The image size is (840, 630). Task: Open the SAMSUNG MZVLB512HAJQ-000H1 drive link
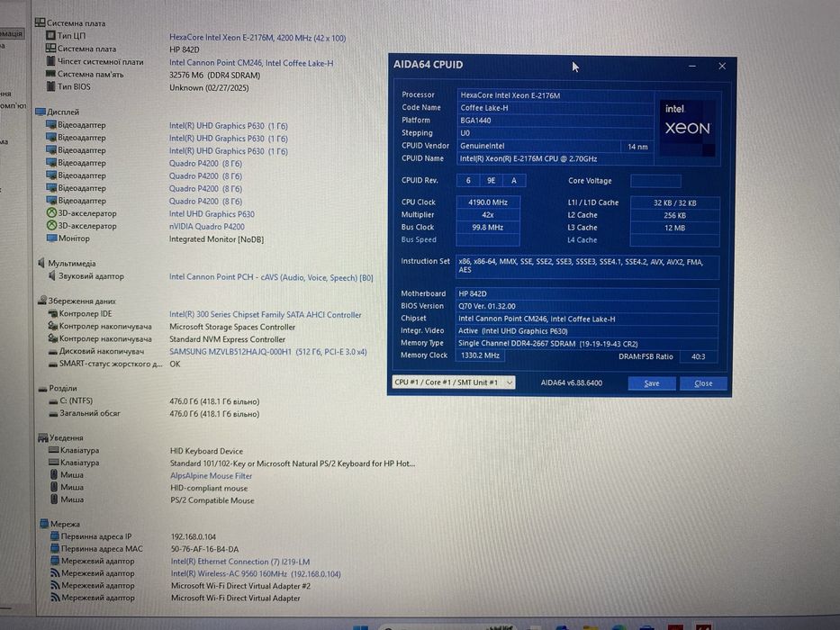click(268, 352)
